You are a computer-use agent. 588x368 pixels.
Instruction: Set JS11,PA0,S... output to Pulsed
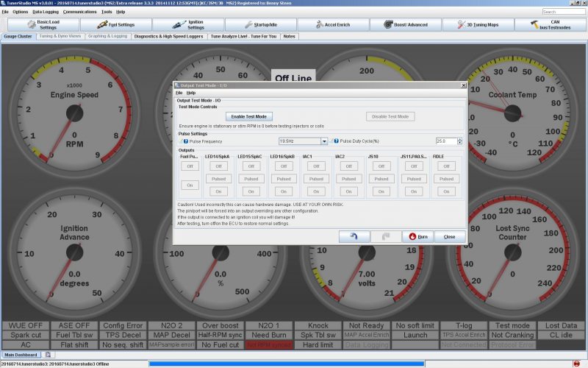coord(414,179)
